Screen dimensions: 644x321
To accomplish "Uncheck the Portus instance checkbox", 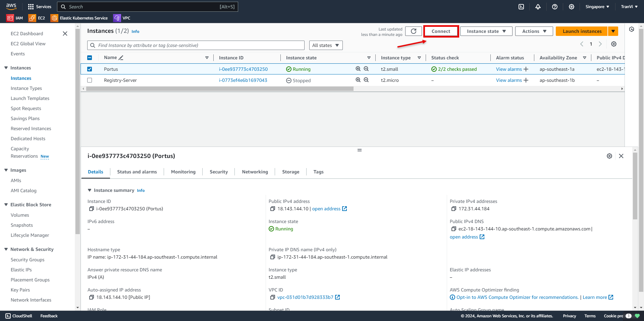I will [90, 69].
